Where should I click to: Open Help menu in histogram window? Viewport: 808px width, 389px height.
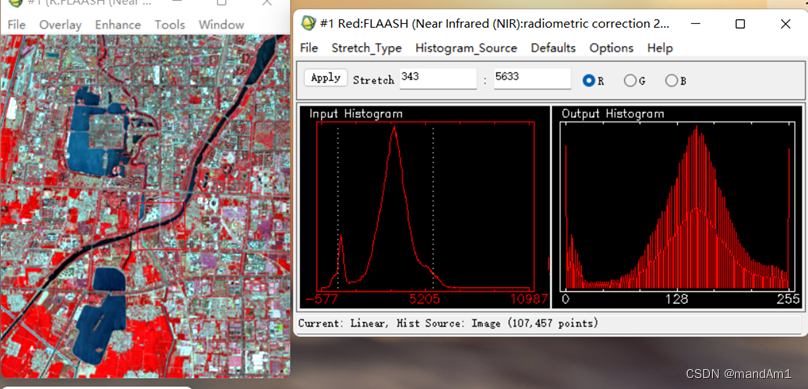tap(660, 48)
